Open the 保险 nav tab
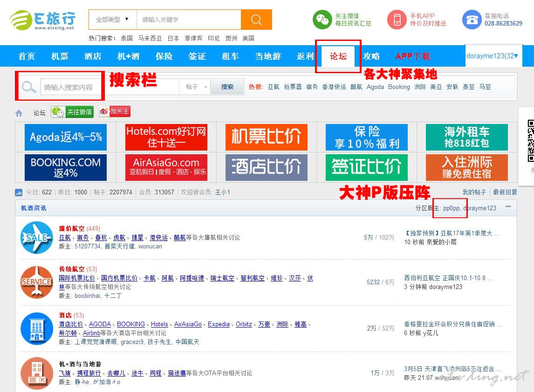The height and width of the screenshot is (392, 534). point(164,56)
